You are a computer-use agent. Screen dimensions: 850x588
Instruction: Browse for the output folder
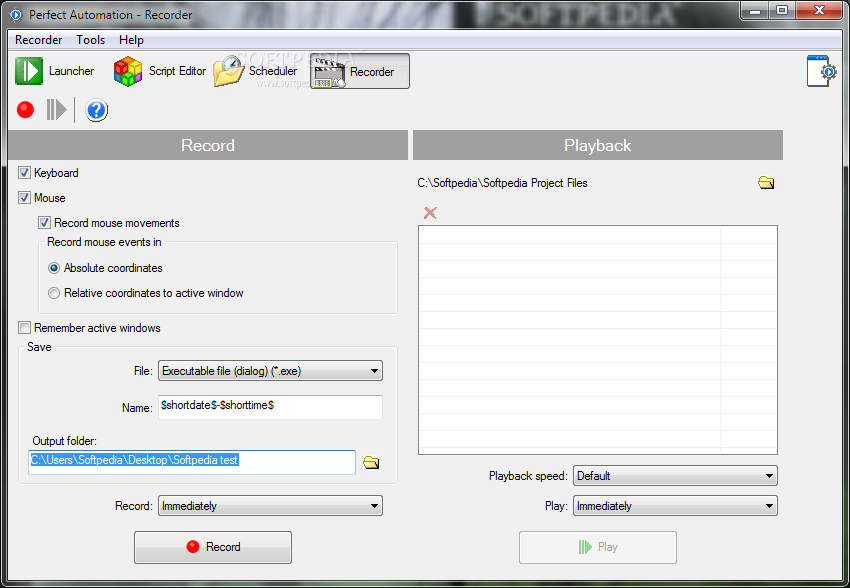click(371, 462)
